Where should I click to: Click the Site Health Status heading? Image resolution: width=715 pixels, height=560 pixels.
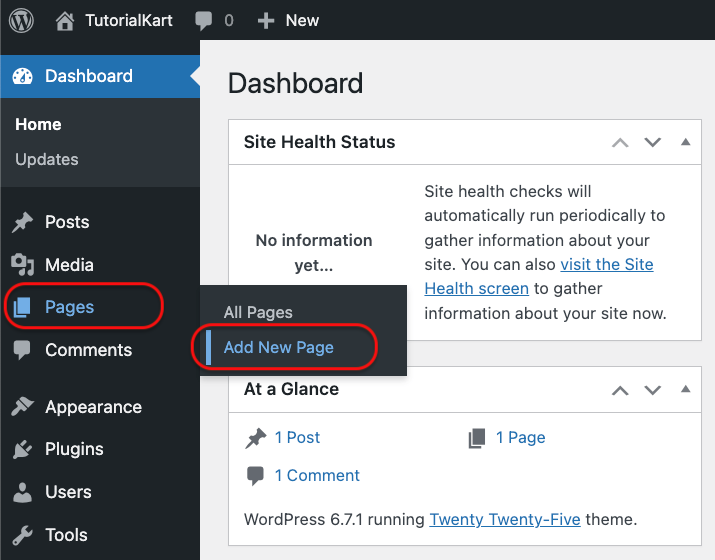[x=319, y=142]
